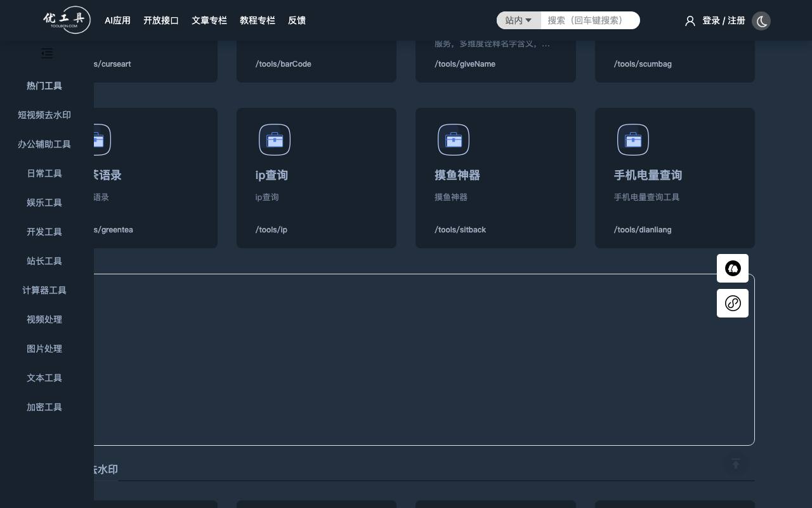Click the 摸鱼神器 toolbox icon
The image size is (812, 508).
coord(454,140)
